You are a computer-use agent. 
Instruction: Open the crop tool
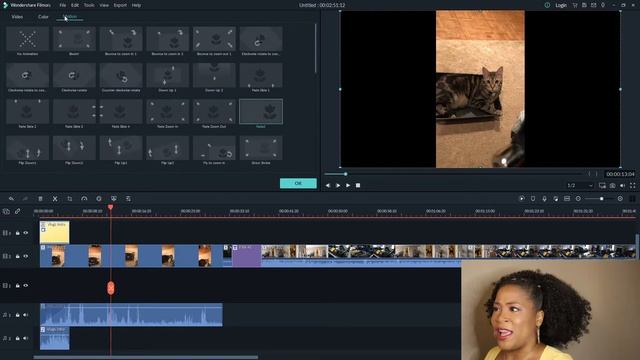69,199
